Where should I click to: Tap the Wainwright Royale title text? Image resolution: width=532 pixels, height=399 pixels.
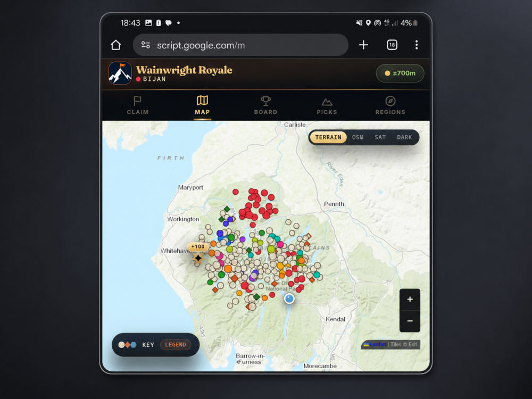(x=184, y=70)
